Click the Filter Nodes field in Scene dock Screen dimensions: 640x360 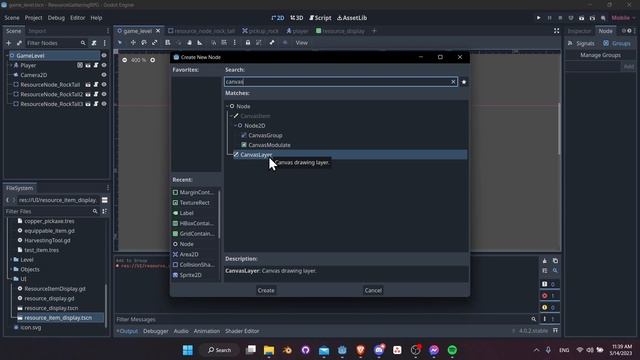tap(56, 43)
